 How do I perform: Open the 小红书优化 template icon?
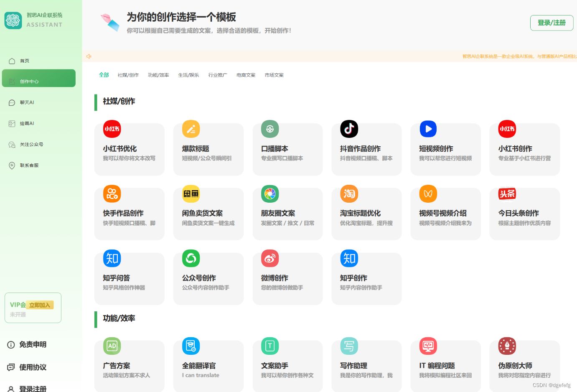pos(112,129)
